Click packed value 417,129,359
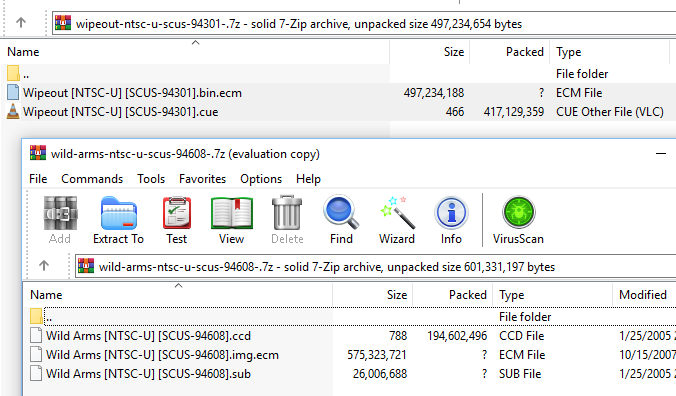 click(514, 111)
